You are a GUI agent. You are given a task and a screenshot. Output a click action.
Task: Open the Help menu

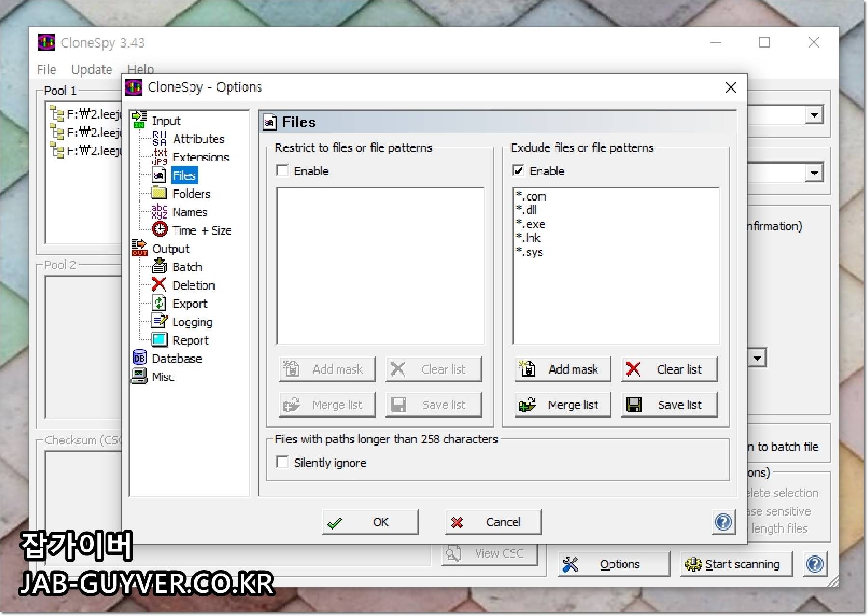(x=141, y=69)
